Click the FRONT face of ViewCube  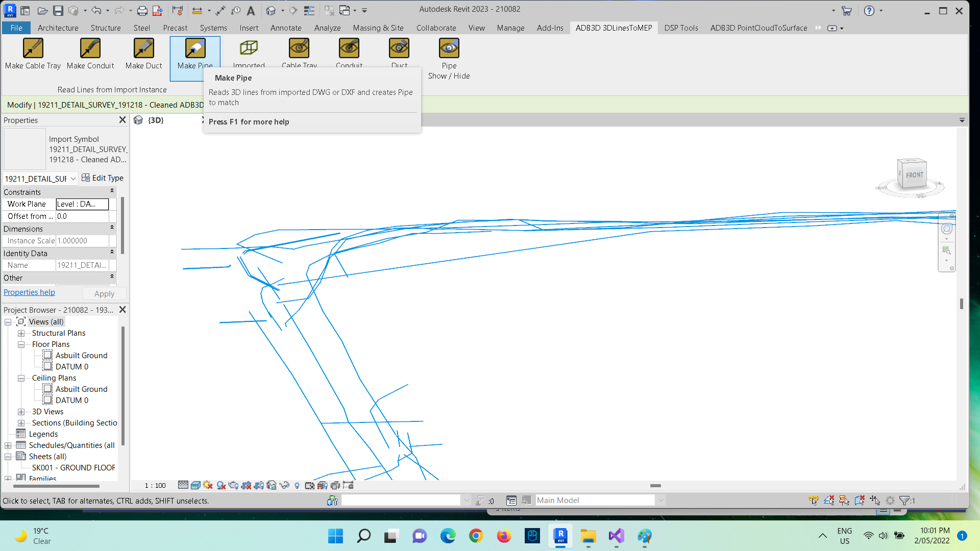914,175
